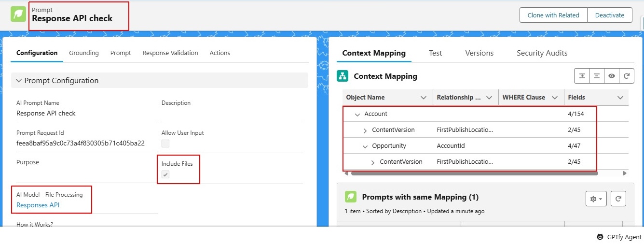The width and height of the screenshot is (644, 245).
Task: Click the Clone with Related button
Action: [553, 15]
